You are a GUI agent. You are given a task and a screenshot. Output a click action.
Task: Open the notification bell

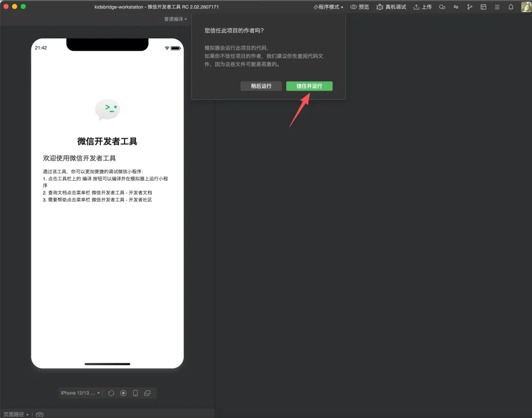[x=511, y=7]
